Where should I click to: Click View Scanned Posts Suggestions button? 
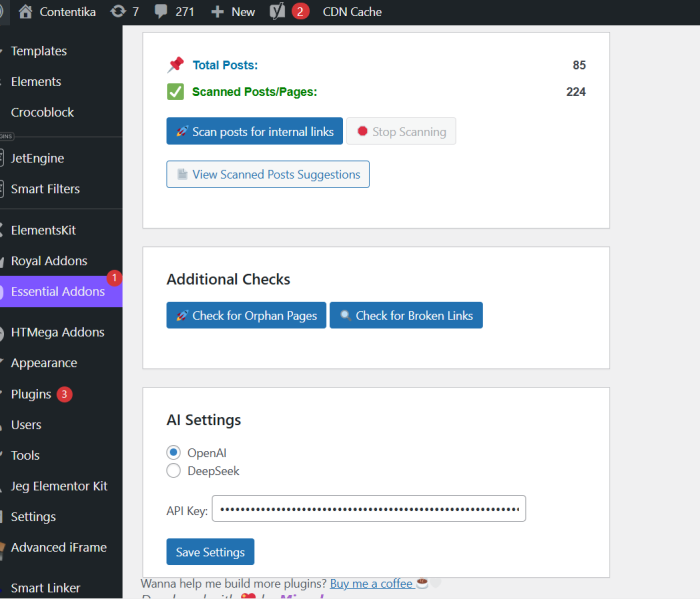tap(268, 174)
